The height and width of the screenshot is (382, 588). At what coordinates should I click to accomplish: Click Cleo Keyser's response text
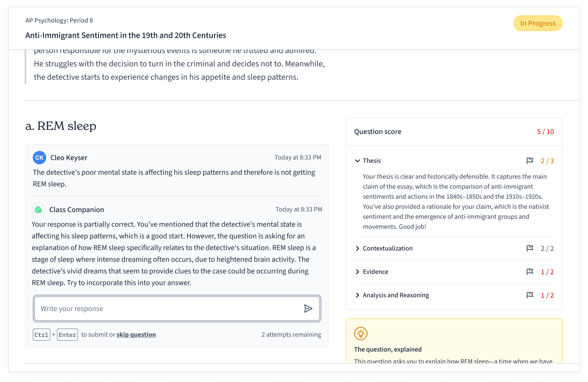pos(174,178)
